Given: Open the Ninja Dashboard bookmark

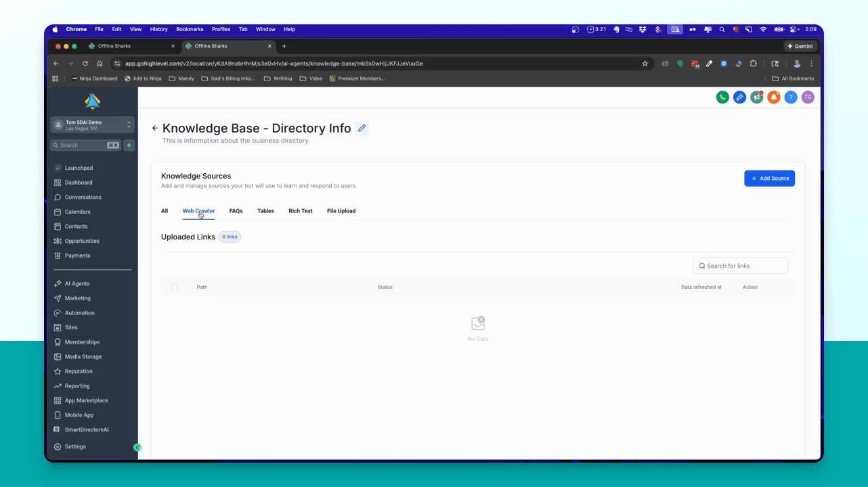Looking at the screenshot, I should point(94,78).
